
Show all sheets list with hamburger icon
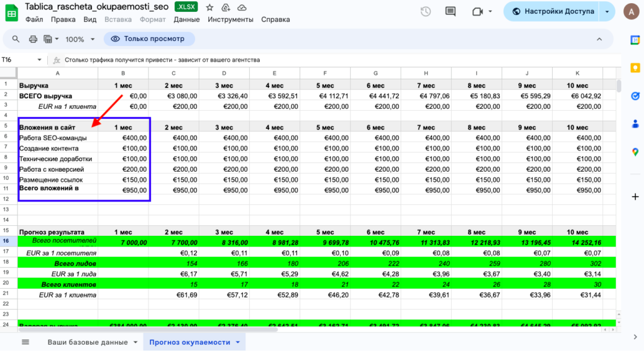click(26, 342)
